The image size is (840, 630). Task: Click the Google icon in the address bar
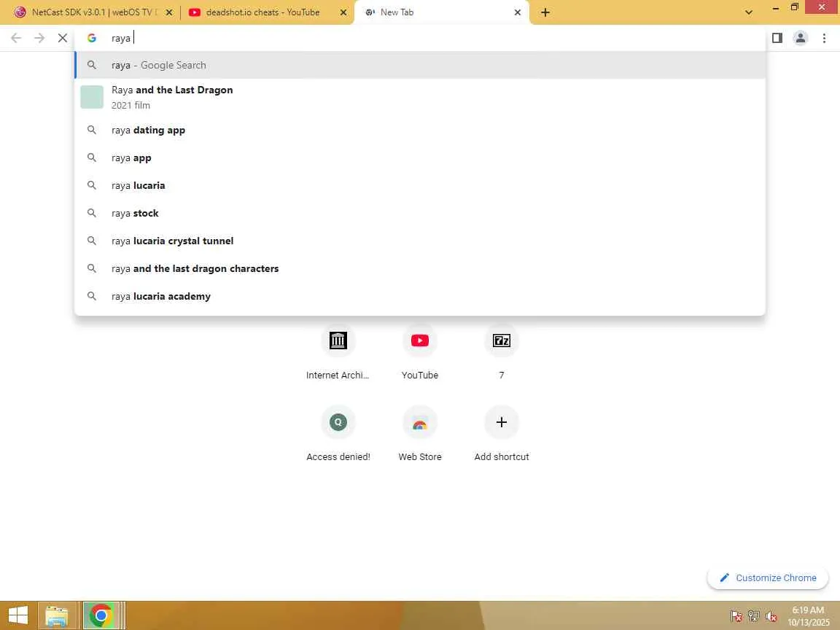pos(92,38)
